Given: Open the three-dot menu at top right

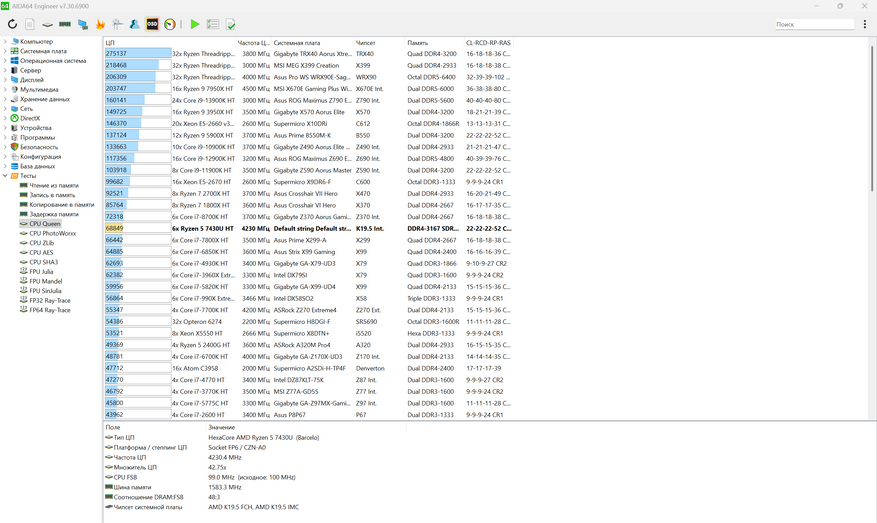Looking at the screenshot, I should pos(865,24).
